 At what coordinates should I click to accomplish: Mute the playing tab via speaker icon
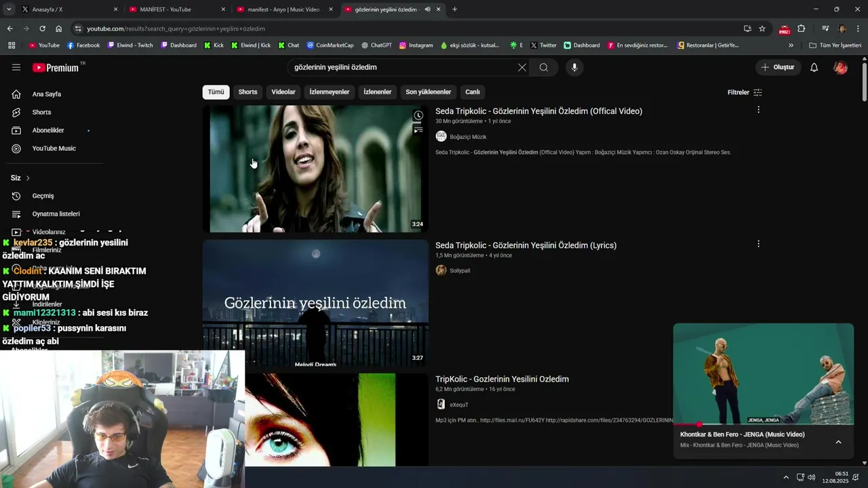coord(427,9)
